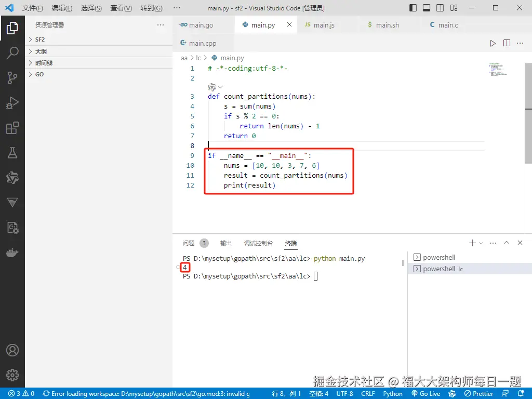Select the powershell lc terminal

(x=470, y=269)
